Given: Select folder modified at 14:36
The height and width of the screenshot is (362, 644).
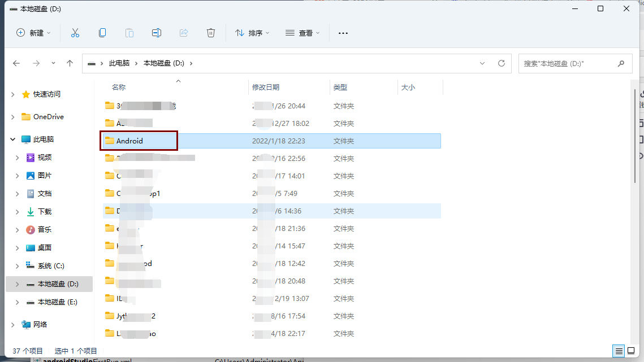Looking at the screenshot, I should [x=272, y=211].
